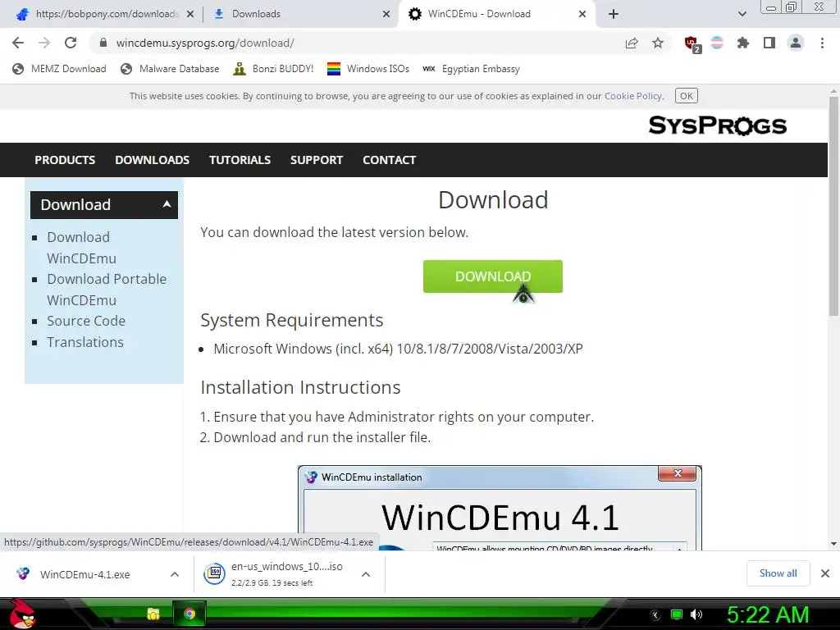Open the Egyptian Embassy bookmark
Image resolution: width=840 pixels, height=630 pixels.
point(472,69)
